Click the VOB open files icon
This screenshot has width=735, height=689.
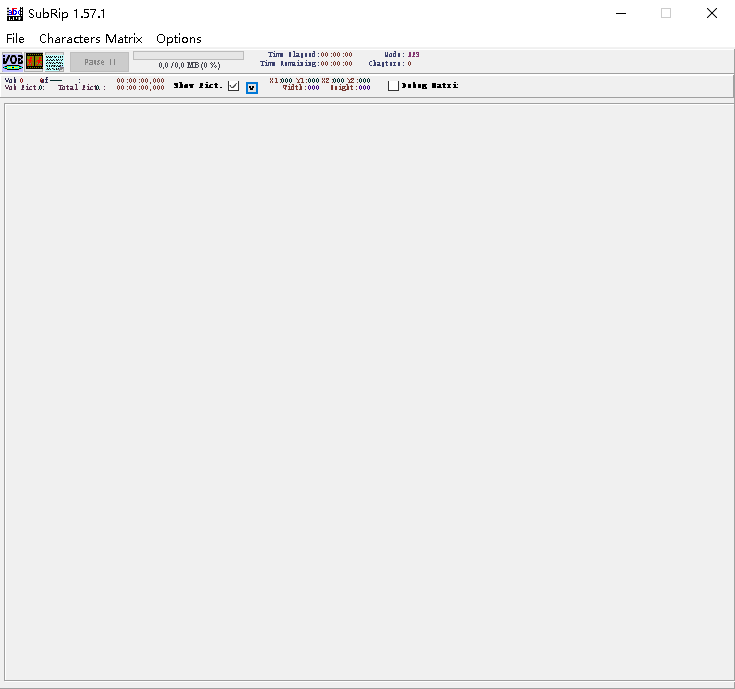click(x=13, y=62)
